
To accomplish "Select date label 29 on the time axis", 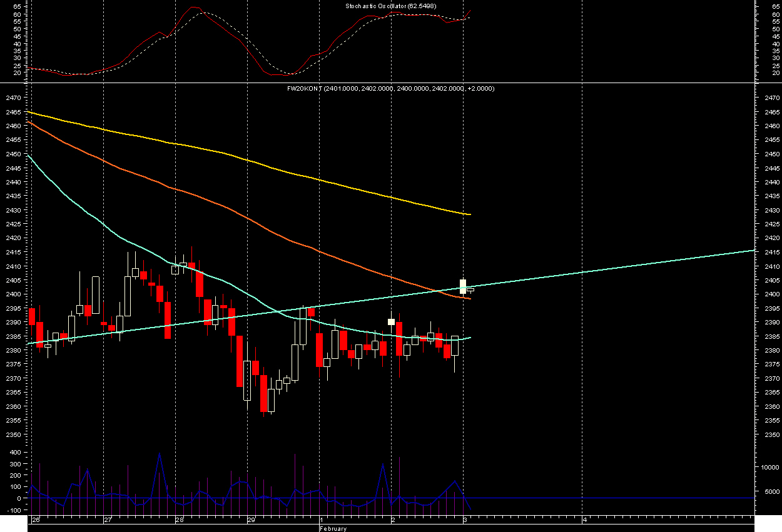I will click(251, 519).
